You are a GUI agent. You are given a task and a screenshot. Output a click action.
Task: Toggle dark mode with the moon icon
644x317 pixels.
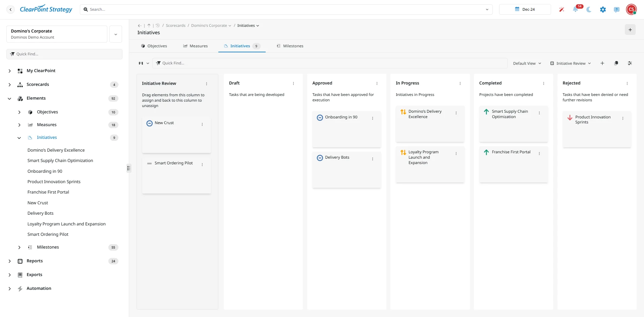pos(589,9)
